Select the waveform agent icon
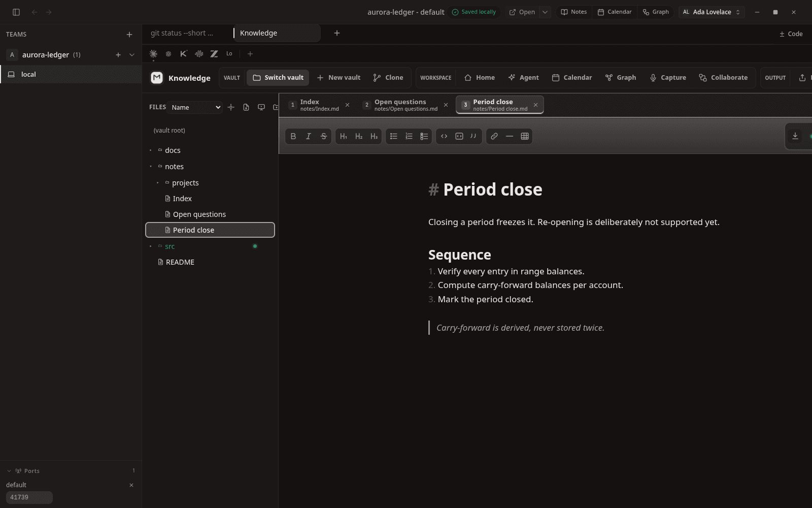812x508 pixels. pyautogui.click(x=199, y=54)
